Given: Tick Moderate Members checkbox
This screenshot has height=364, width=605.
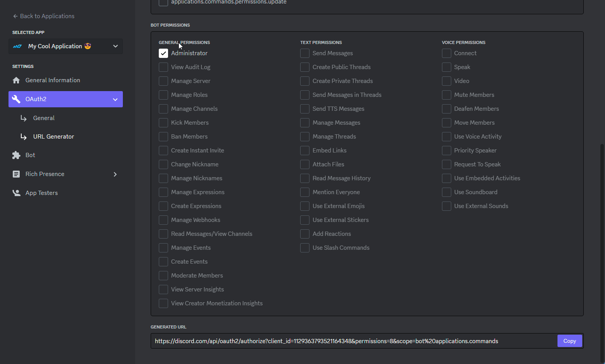Looking at the screenshot, I should 163,276.
